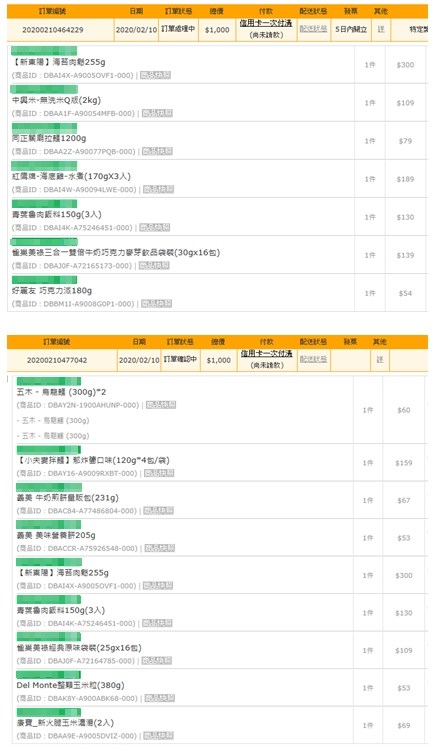View 商品快照 for 義美 美味營養餅205g
Image resolution: width=432 pixels, height=749 pixels.
[160, 548]
